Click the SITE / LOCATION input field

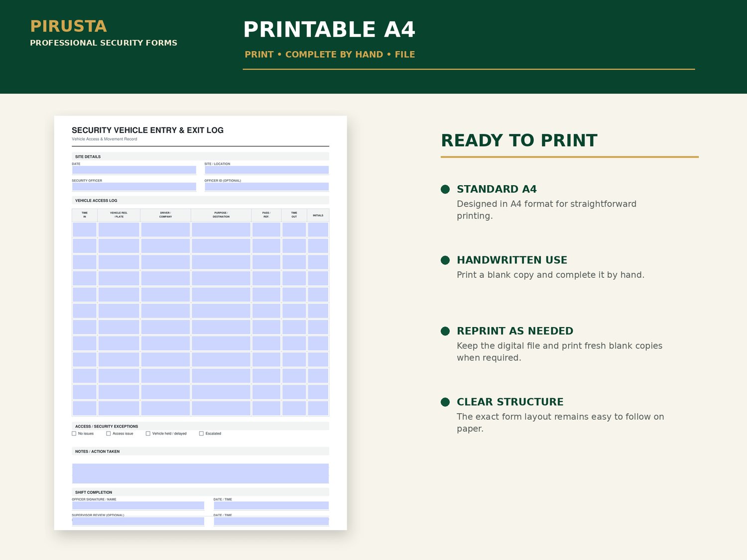(x=266, y=170)
